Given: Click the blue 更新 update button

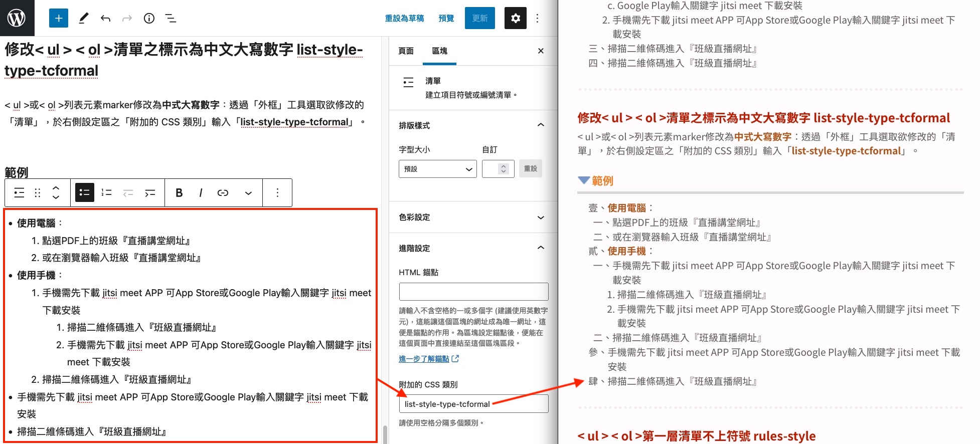Looking at the screenshot, I should point(480,19).
